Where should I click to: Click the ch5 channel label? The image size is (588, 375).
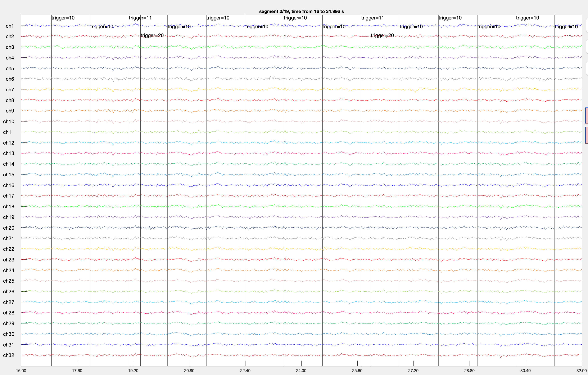coord(10,69)
